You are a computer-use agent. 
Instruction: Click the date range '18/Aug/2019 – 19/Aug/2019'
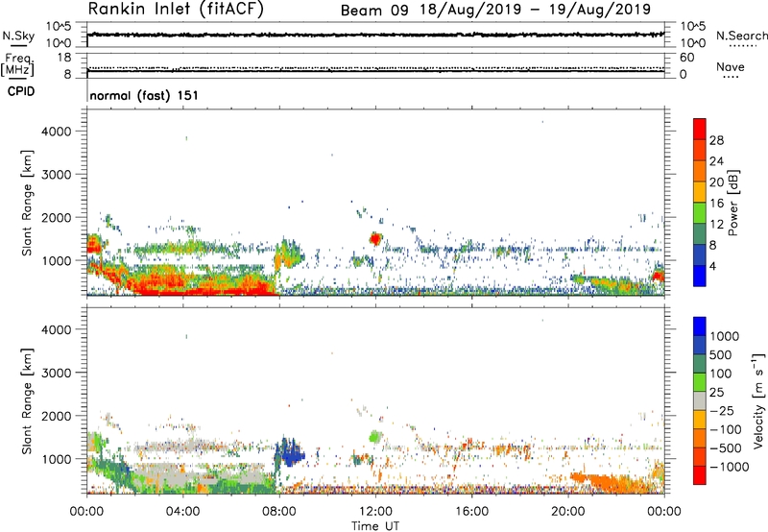536,10
